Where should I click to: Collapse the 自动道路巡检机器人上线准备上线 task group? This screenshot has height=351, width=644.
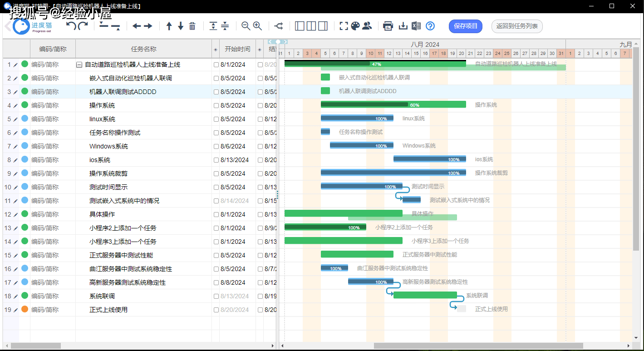(79, 65)
